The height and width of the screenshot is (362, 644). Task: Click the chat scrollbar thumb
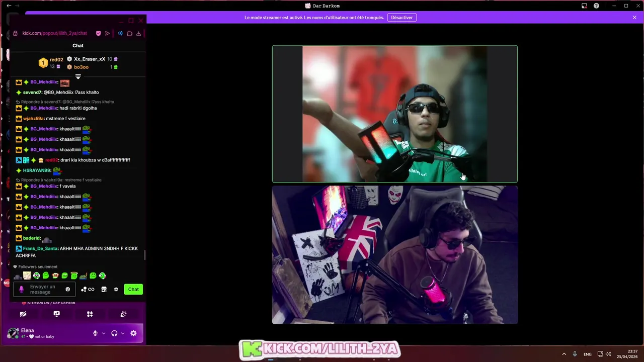145,255
